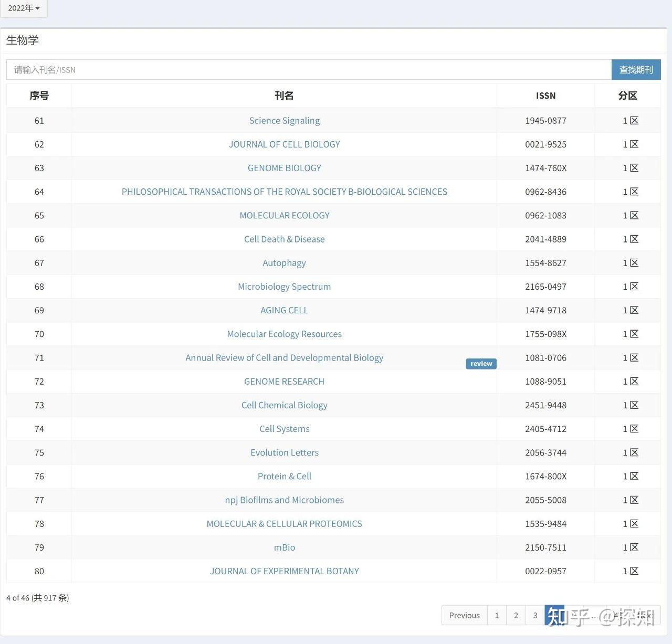The height and width of the screenshot is (644, 672).
Task: Open the Autophagy journal link
Action: [285, 263]
